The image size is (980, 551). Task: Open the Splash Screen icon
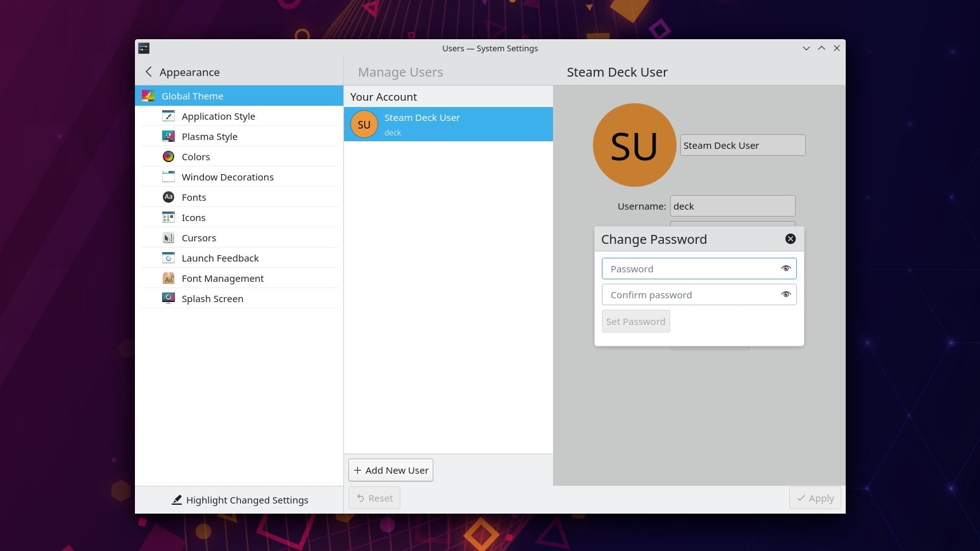coord(169,298)
